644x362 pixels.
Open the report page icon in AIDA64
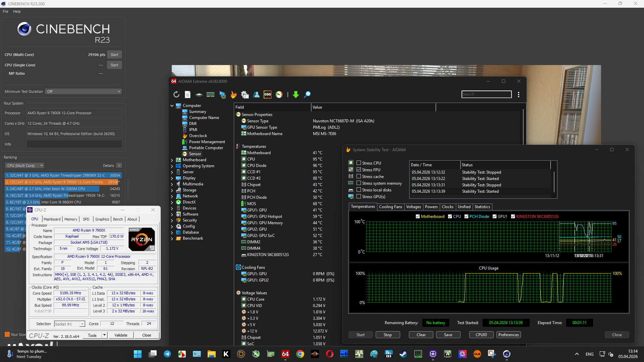click(x=187, y=95)
